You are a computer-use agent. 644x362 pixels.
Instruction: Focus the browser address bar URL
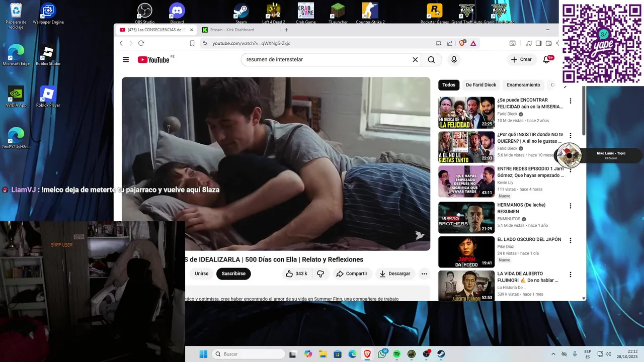pyautogui.click(x=251, y=43)
